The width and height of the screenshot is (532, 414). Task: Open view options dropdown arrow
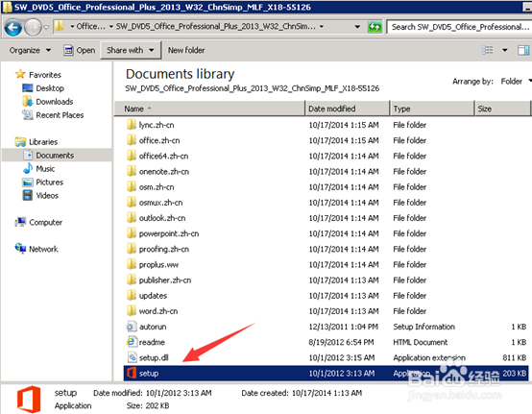click(x=505, y=50)
